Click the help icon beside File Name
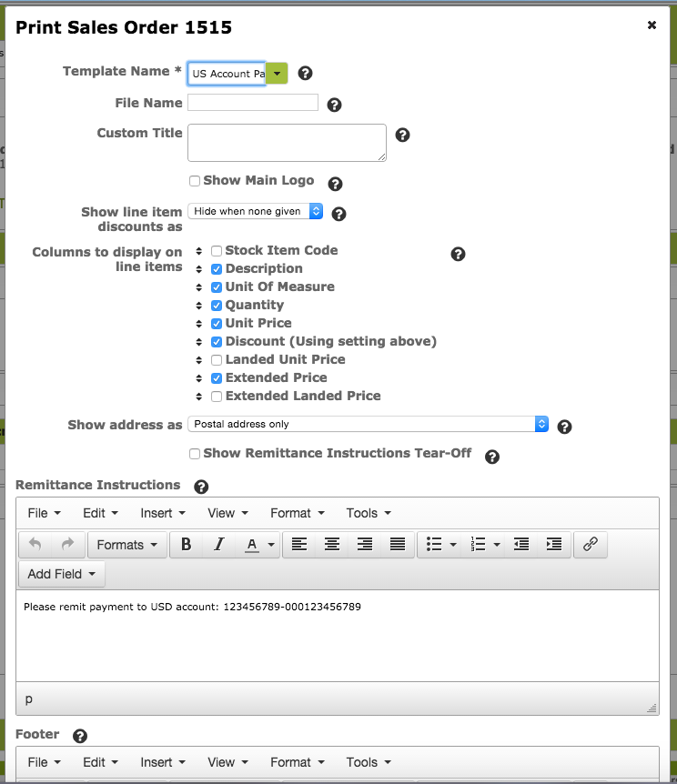 [334, 105]
